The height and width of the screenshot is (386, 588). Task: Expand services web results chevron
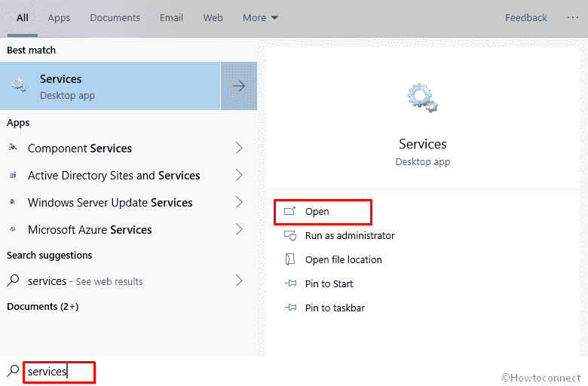tap(239, 280)
